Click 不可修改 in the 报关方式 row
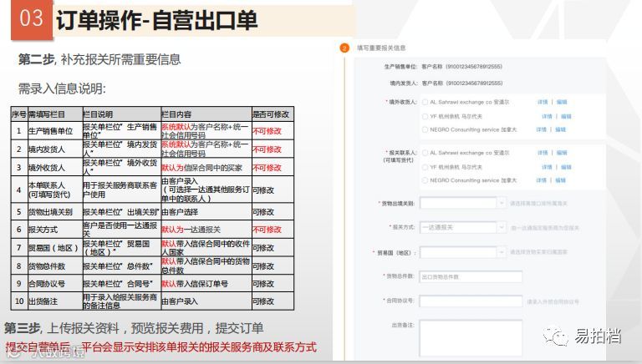Screen dimensions: 642x364 [267, 230]
